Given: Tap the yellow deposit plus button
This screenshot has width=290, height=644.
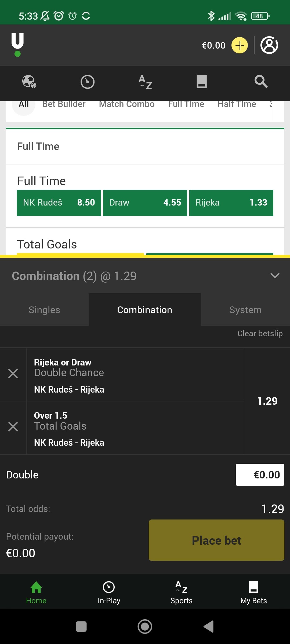Looking at the screenshot, I should coord(240,45).
